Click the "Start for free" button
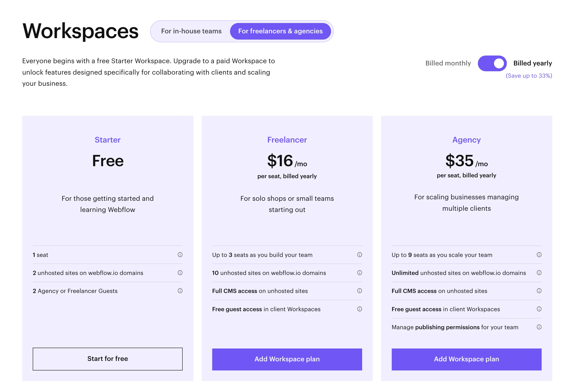576x392 pixels. 108,359
